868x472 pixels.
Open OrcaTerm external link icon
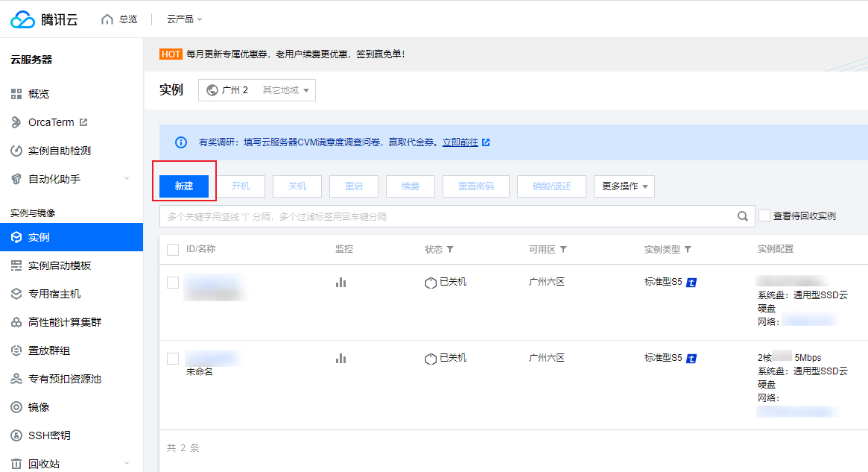tap(83, 122)
